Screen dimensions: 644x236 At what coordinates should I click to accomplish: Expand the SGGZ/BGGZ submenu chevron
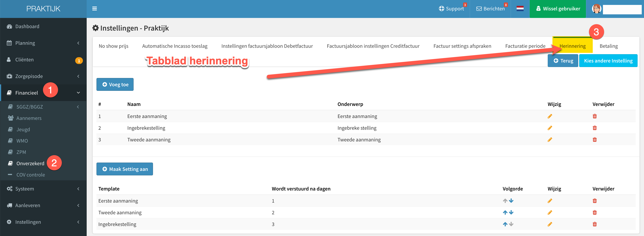pos(78,107)
